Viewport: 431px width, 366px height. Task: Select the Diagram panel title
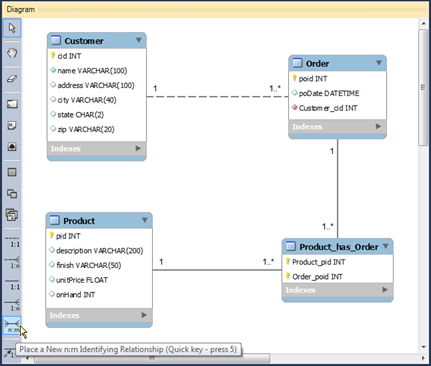(x=21, y=9)
